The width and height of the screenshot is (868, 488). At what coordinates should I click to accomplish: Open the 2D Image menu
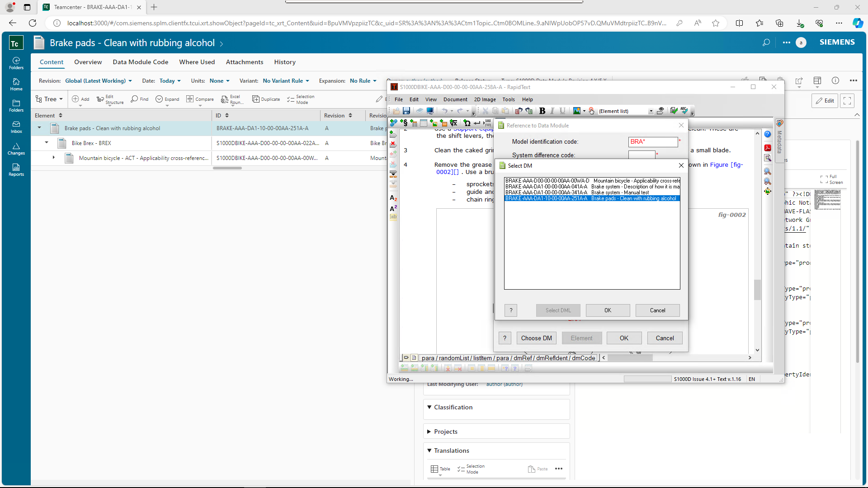pos(485,99)
